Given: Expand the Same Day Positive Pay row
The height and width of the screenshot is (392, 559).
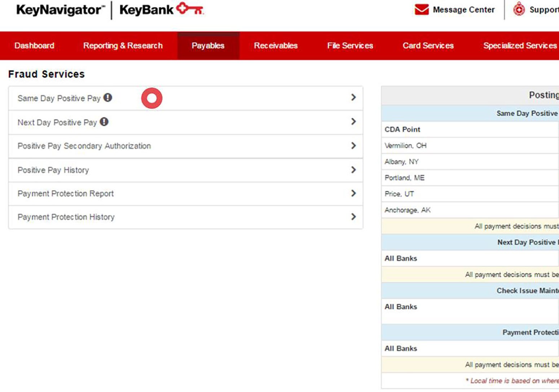Looking at the screenshot, I should [x=354, y=97].
